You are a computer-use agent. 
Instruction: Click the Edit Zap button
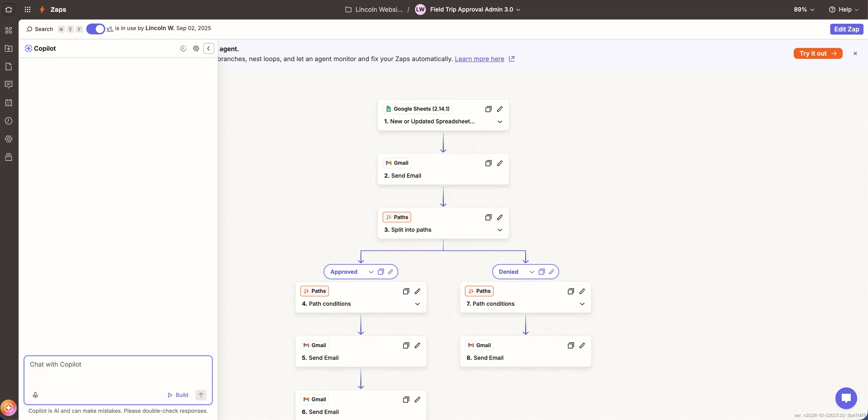(x=846, y=29)
